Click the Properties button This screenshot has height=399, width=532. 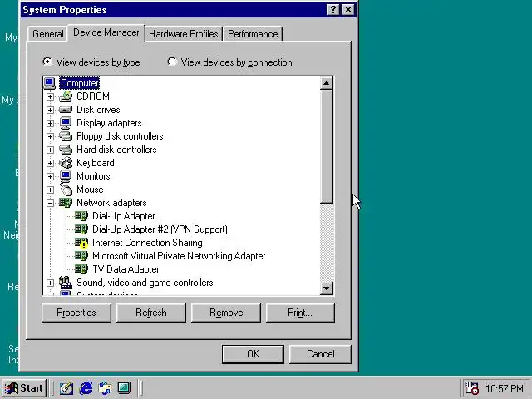76,313
